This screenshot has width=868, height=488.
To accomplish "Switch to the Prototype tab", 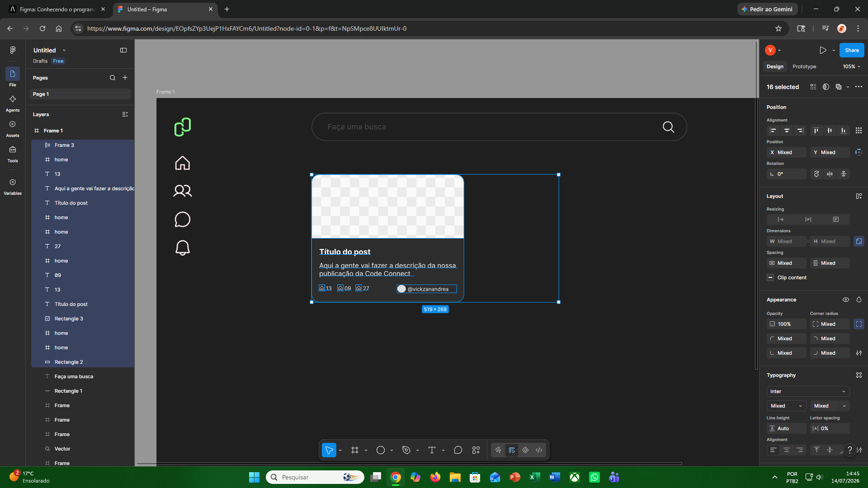I will click(804, 66).
